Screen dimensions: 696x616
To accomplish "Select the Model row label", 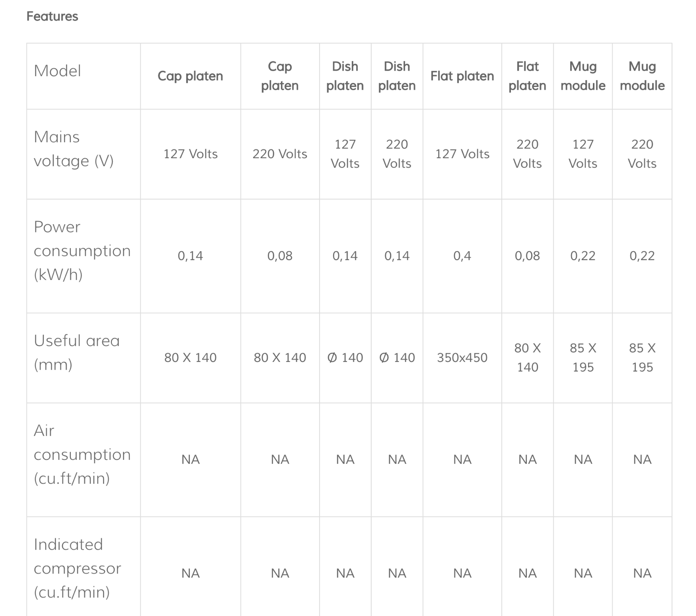I will tap(57, 71).
